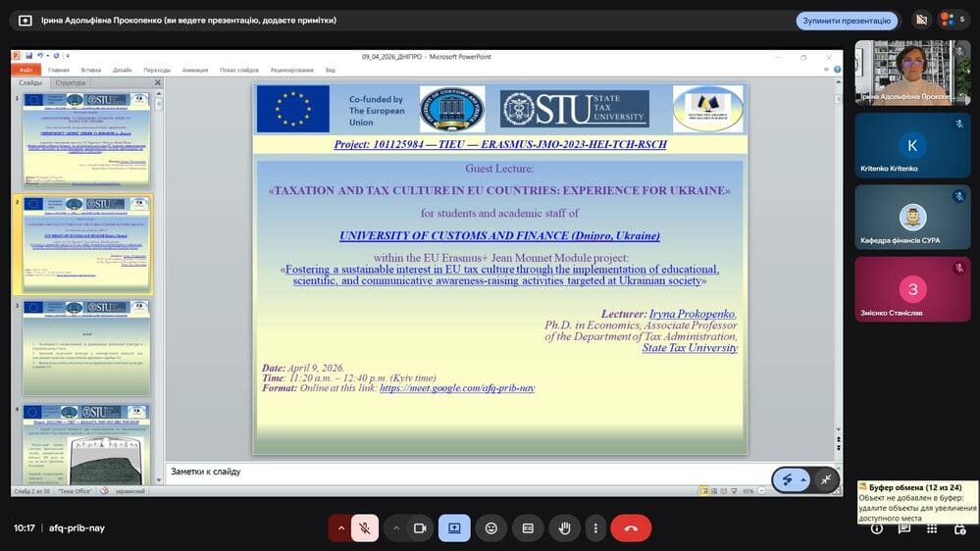Viewport: 980px width, 551px height.
Task: Open meeting details info icon
Action: pos(877,528)
